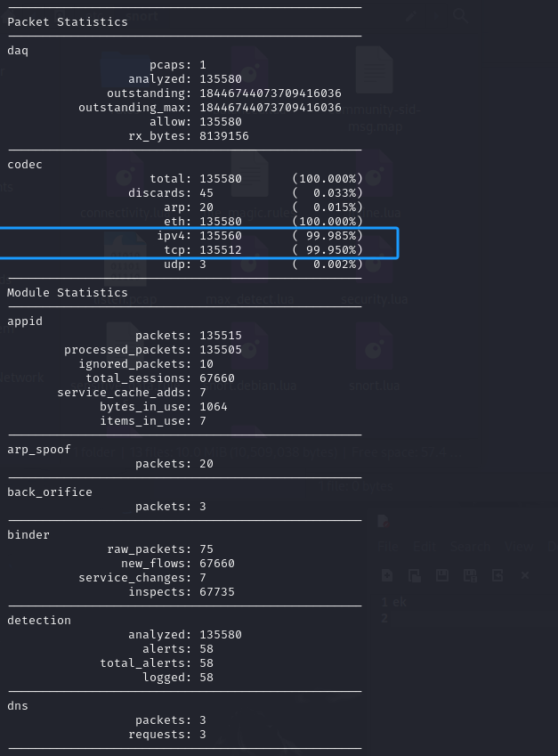Select the community-sid-msg.map file icon
The image size is (558, 756).
(x=375, y=70)
